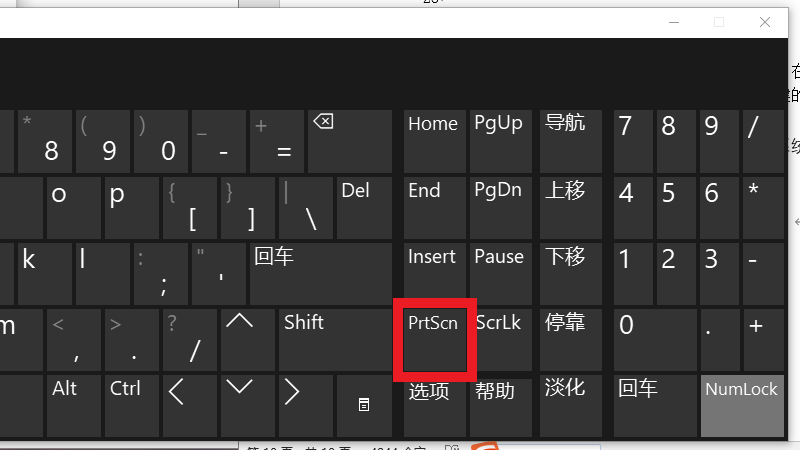This screenshot has width=800, height=450.
Task: Close the on-screen keyboard window
Action: tap(765, 22)
